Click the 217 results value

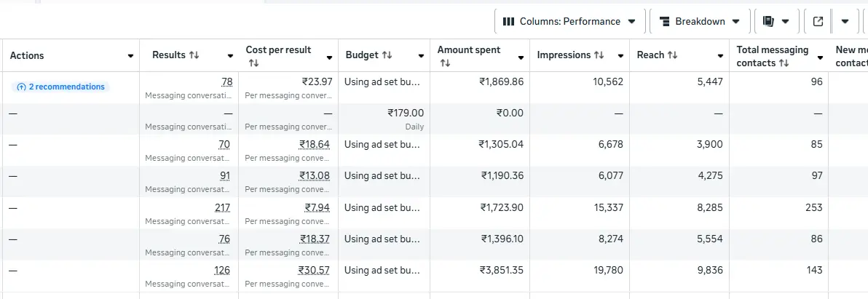[x=222, y=207]
